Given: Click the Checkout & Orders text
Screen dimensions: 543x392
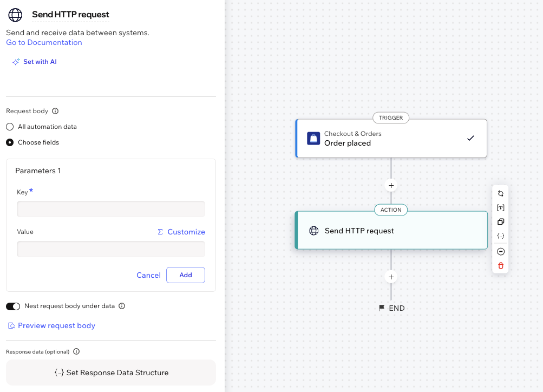Looking at the screenshot, I should (x=352, y=134).
